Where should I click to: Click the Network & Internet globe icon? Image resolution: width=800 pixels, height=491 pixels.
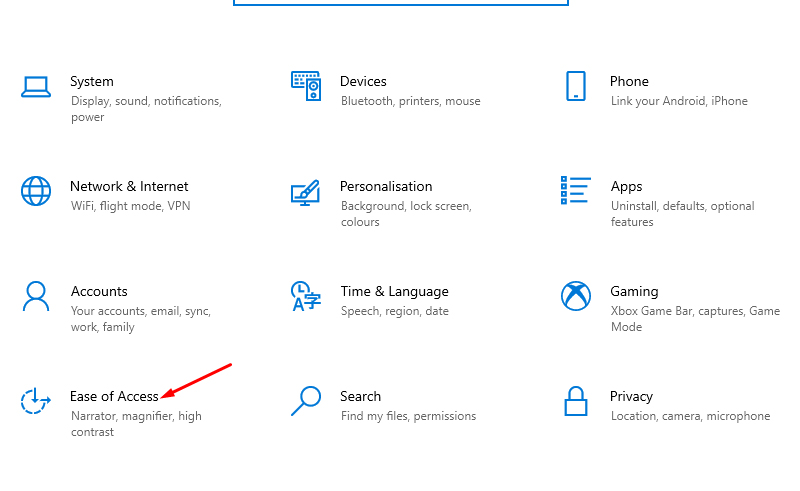(36, 191)
